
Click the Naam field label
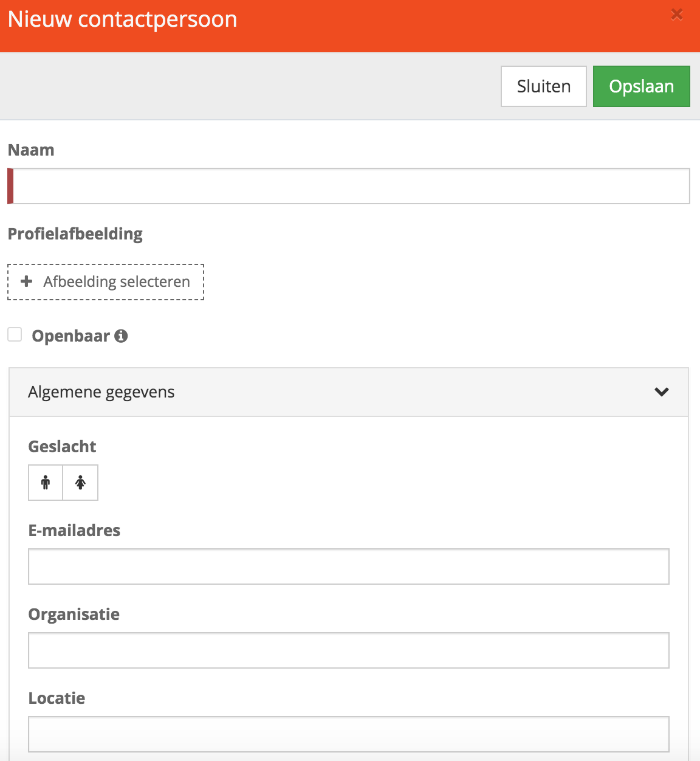point(31,150)
